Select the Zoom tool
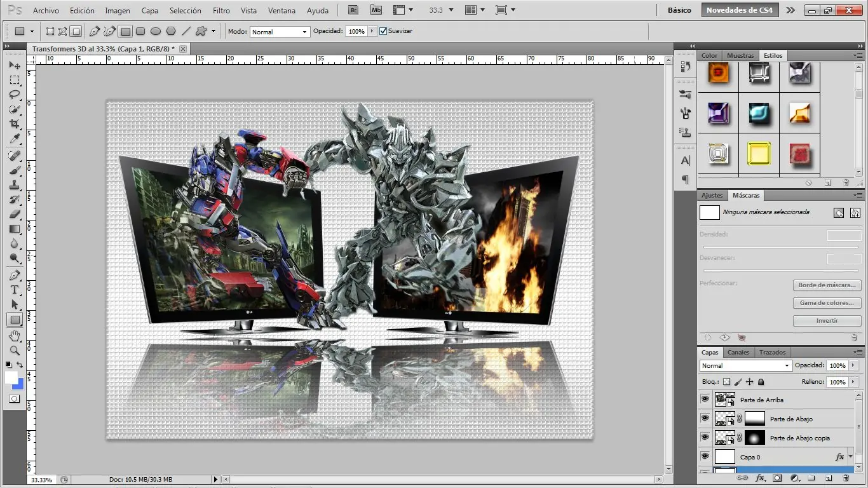Image resolution: width=868 pixels, height=488 pixels. click(15, 350)
